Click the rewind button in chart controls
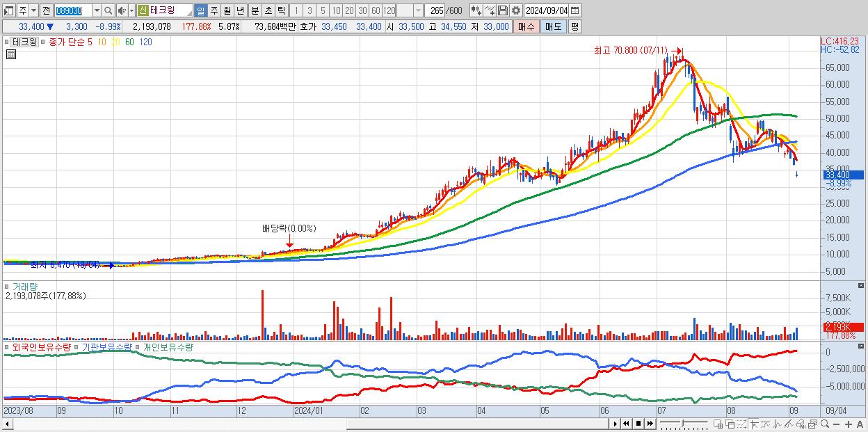The height and width of the screenshot is (432, 868). point(626,424)
